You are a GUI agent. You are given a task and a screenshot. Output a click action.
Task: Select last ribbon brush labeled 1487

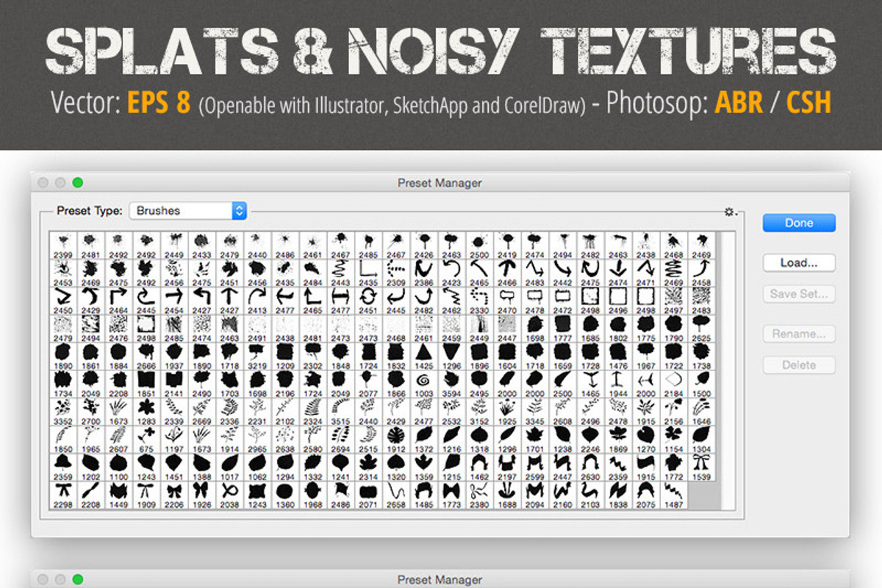(674, 495)
